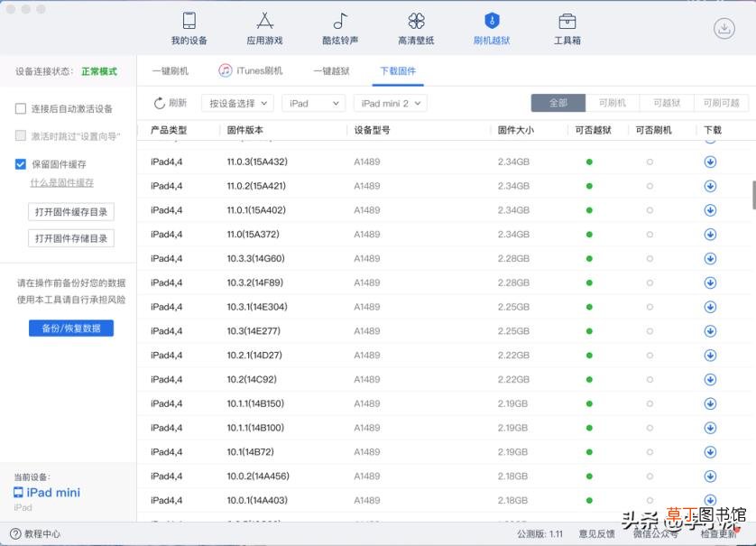
Task: Download firmware 10.3.3(14G60)
Action: click(710, 258)
